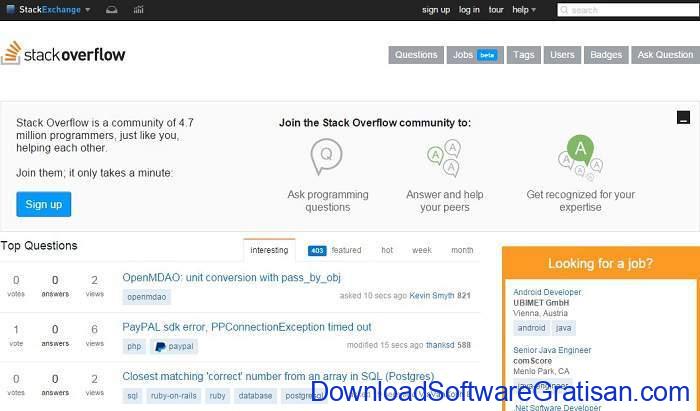Click the ruby tag
This screenshot has height=411, width=700.
click(x=217, y=396)
